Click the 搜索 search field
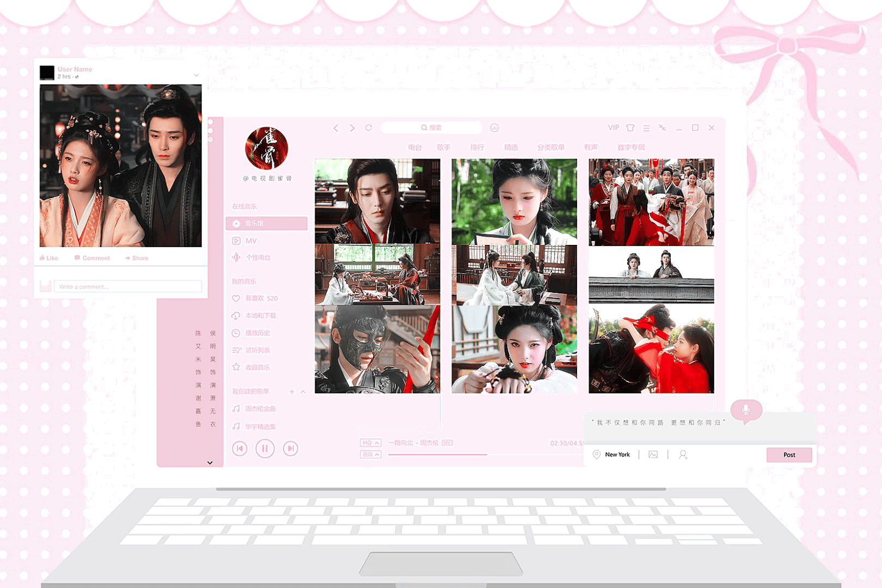Viewport: 882px width, 588px height. pos(431,127)
